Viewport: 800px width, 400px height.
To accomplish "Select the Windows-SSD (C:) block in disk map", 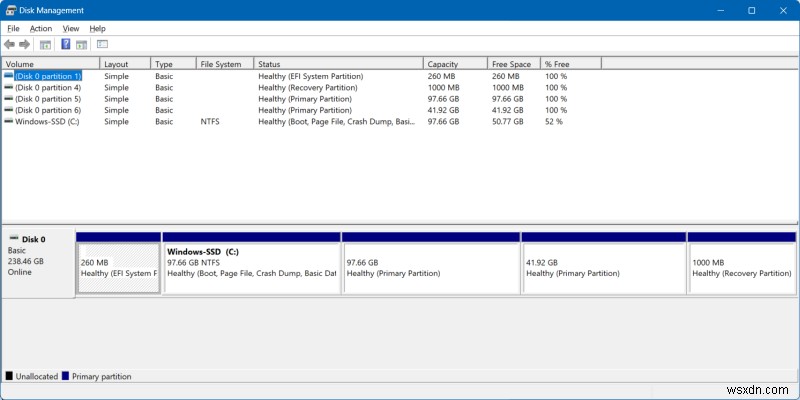I will pos(252,268).
